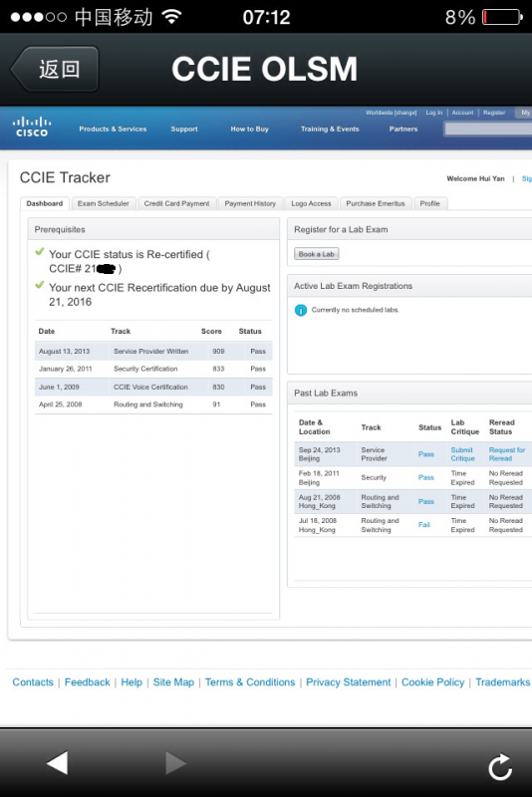The height and width of the screenshot is (797, 532).
Task: Click the Cisco site search field
Action: [488, 130]
